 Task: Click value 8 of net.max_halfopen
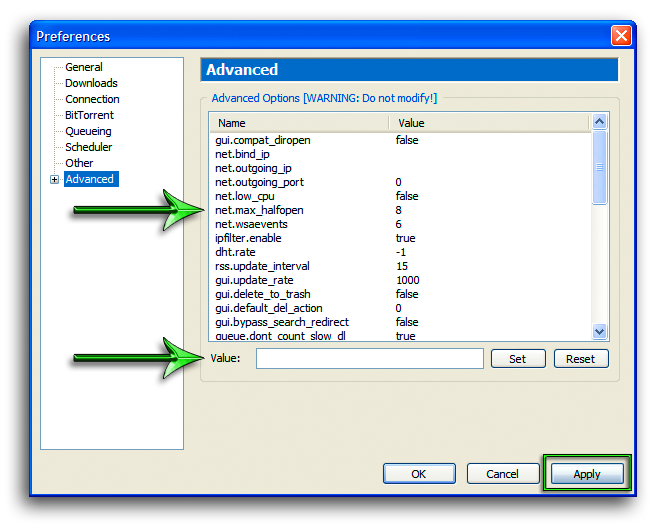point(398,210)
